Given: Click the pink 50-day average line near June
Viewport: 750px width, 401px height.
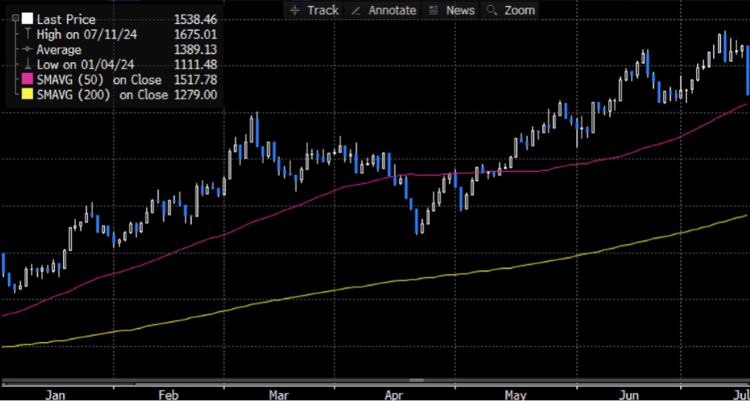Looking at the screenshot, I should pos(630,149).
